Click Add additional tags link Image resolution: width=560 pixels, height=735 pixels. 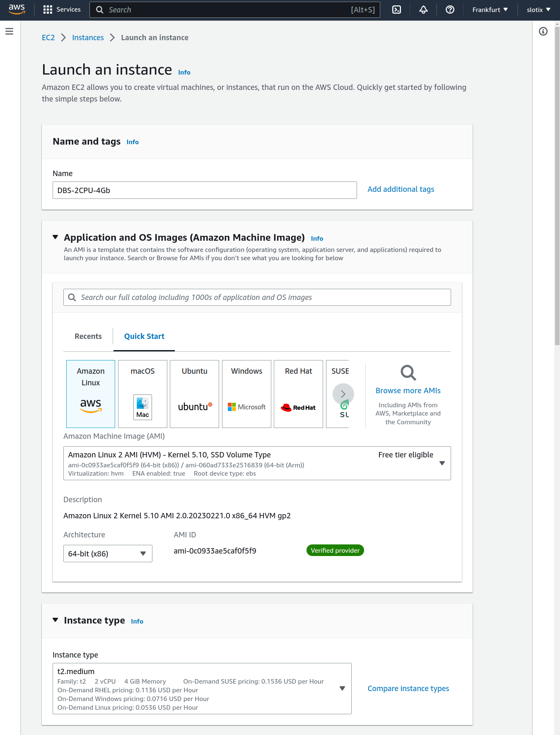[x=401, y=189]
